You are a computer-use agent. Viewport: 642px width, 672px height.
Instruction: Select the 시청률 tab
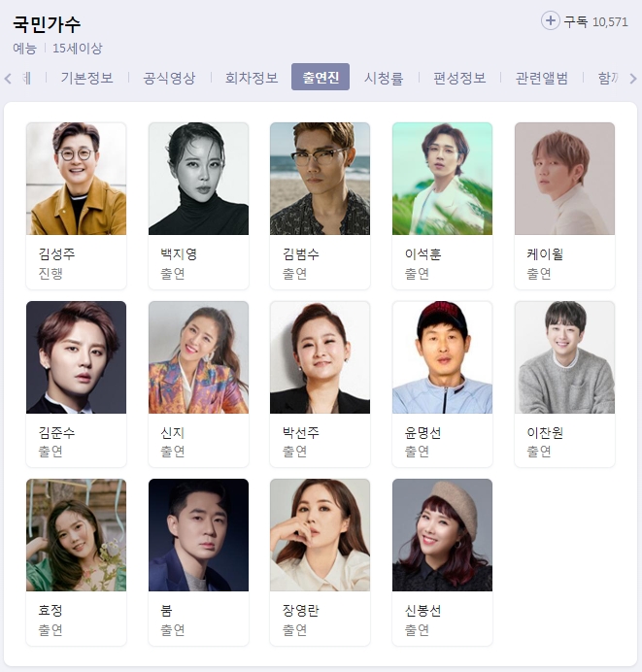[x=384, y=78]
